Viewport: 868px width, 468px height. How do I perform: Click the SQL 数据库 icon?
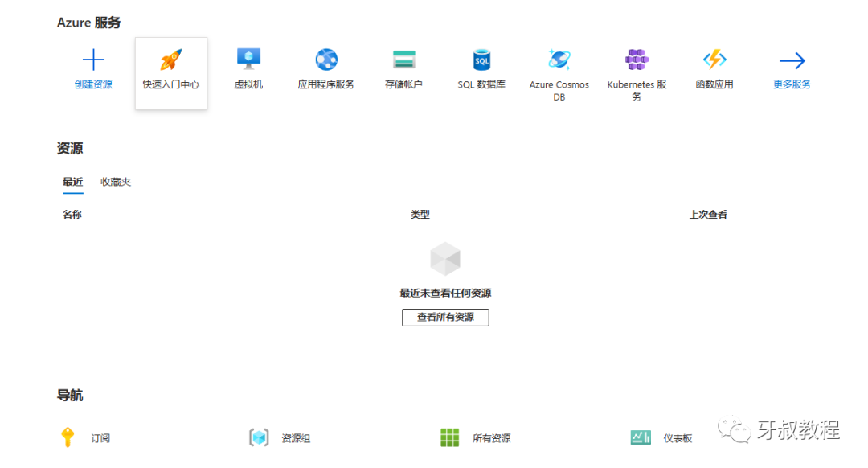[x=481, y=60]
